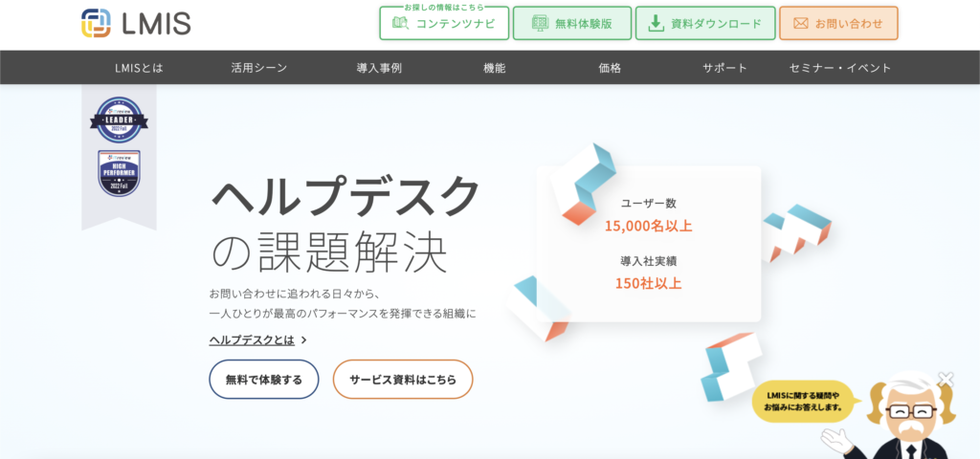Click the 150社以上 text
Image resolution: width=980 pixels, height=459 pixels.
[648, 283]
